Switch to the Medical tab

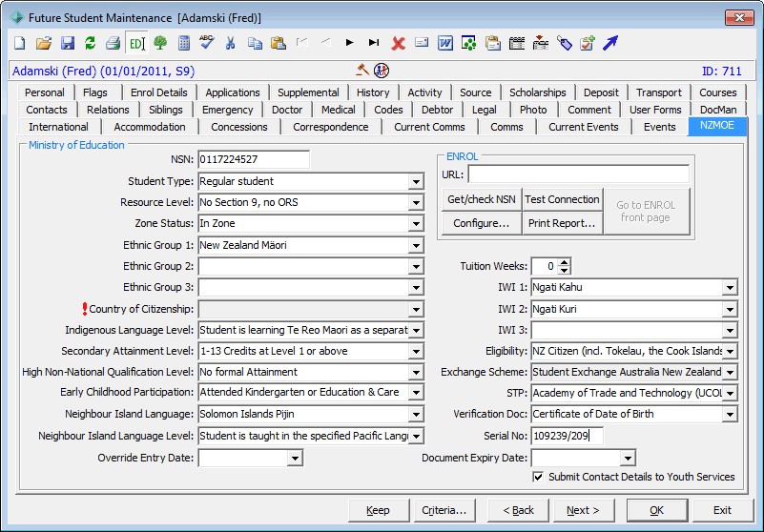pyautogui.click(x=339, y=110)
